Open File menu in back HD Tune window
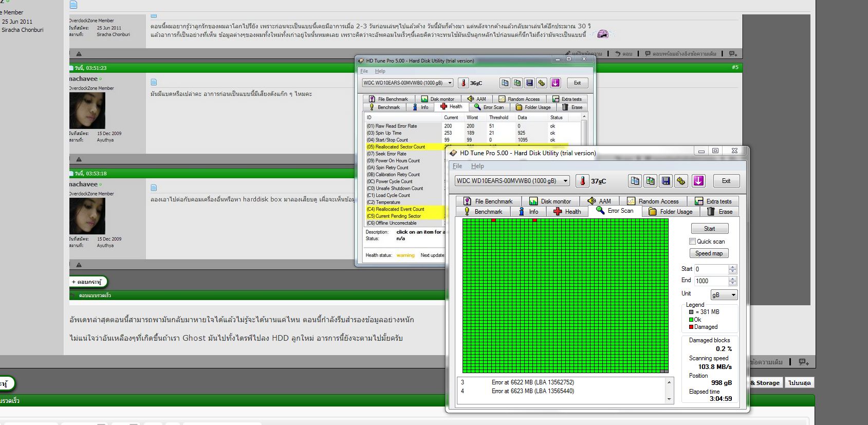The image size is (868, 425). coord(364,71)
